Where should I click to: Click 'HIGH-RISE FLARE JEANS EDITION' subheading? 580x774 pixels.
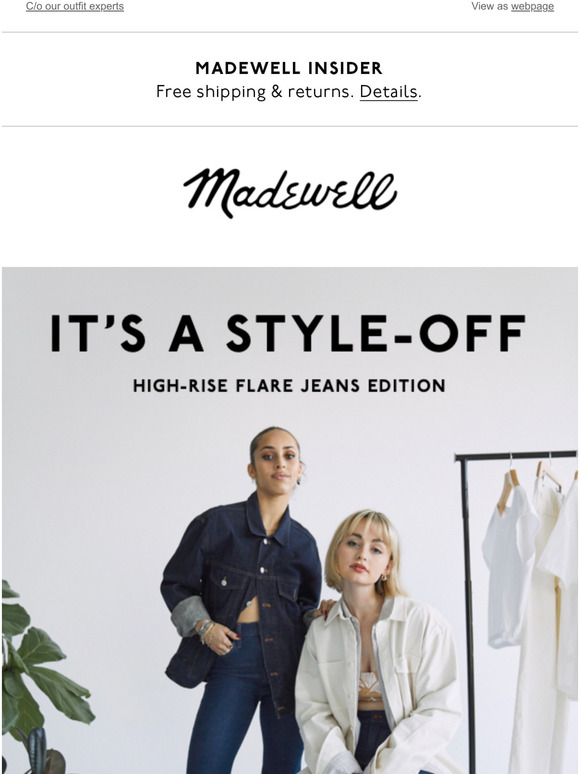tap(289, 386)
